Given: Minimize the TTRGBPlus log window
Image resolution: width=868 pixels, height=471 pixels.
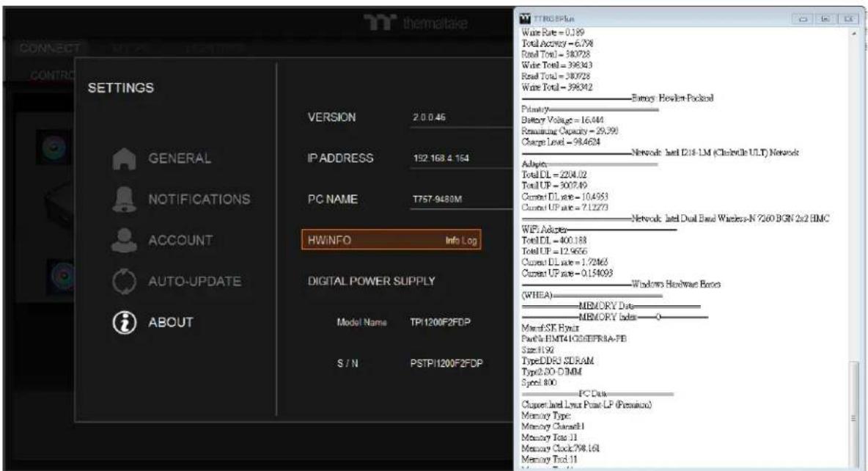Looking at the screenshot, I should point(803,19).
